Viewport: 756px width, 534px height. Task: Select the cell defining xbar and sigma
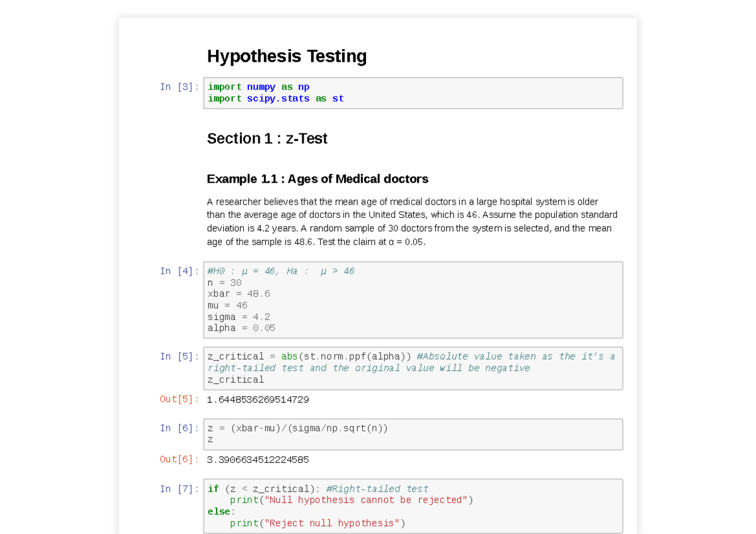tap(413, 299)
